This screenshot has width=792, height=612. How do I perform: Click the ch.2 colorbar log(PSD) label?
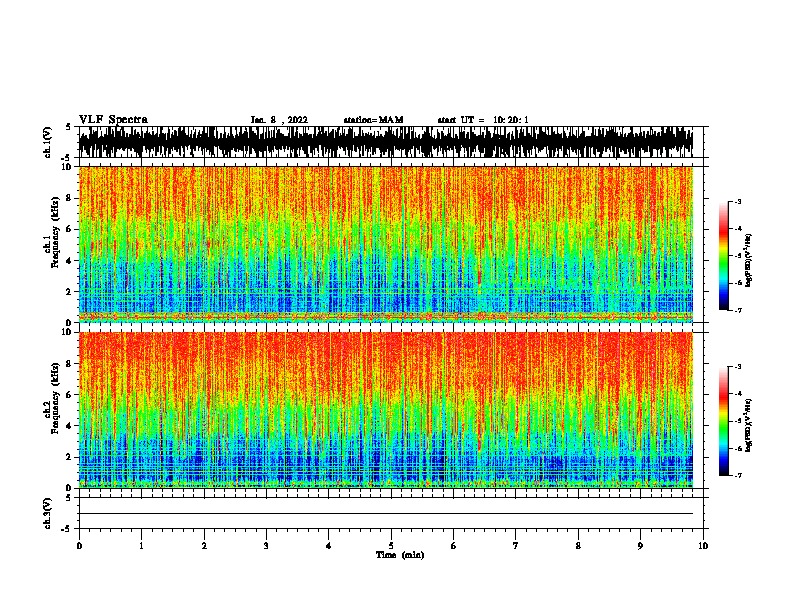pos(748,426)
